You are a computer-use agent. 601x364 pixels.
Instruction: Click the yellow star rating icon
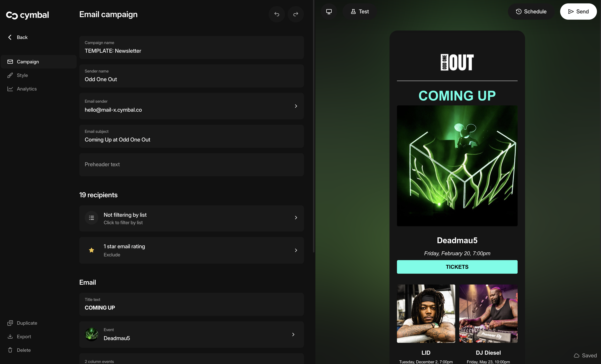pyautogui.click(x=92, y=250)
